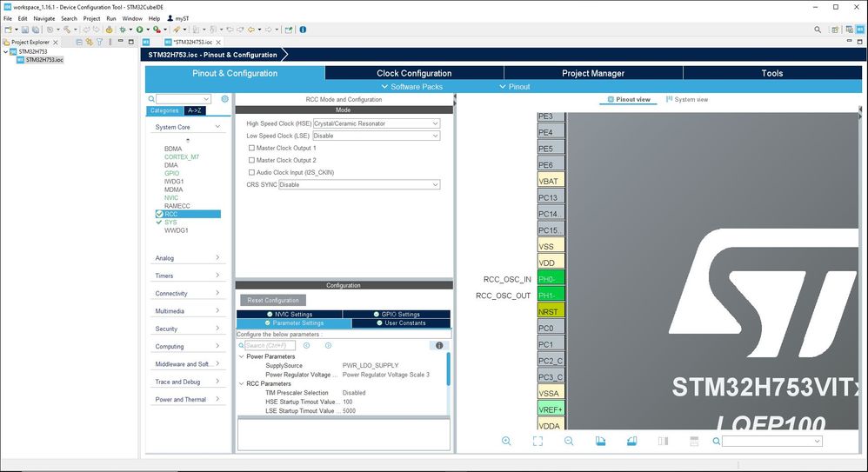Open the CRS SYNC dropdown

pyautogui.click(x=359, y=184)
